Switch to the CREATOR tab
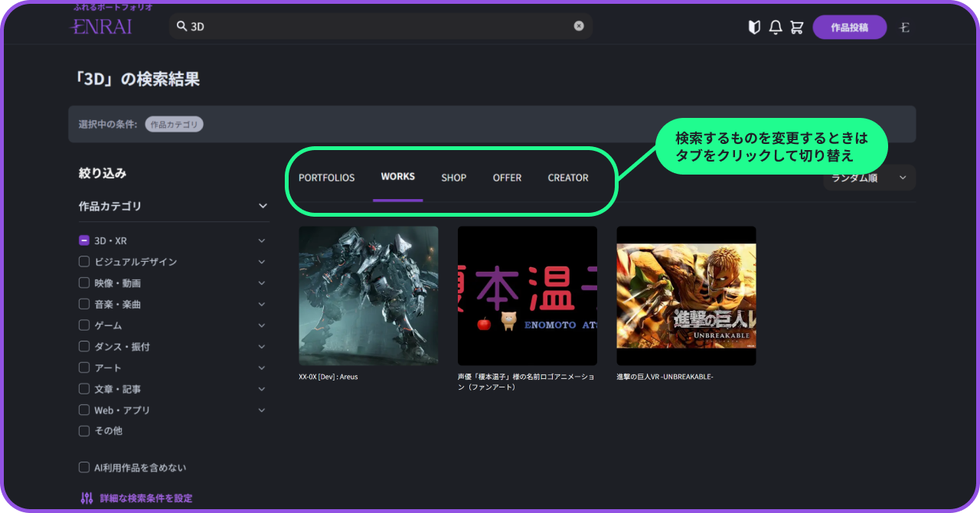This screenshot has width=980, height=513. point(568,178)
